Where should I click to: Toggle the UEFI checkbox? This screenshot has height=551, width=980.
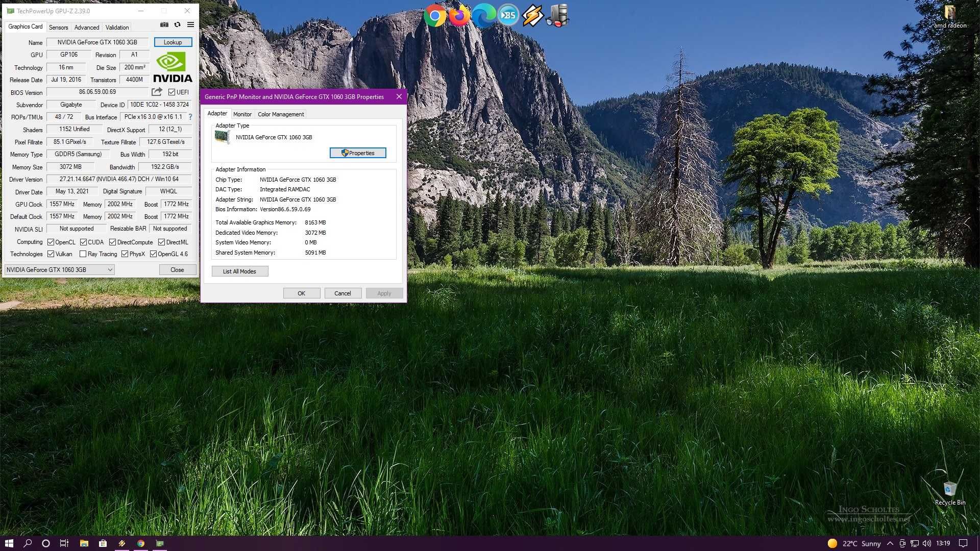click(171, 92)
